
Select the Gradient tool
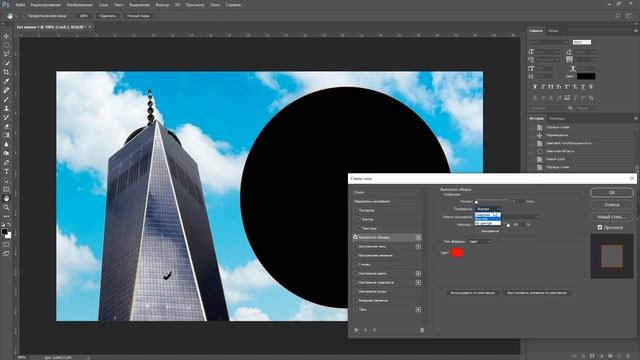[x=6, y=135]
